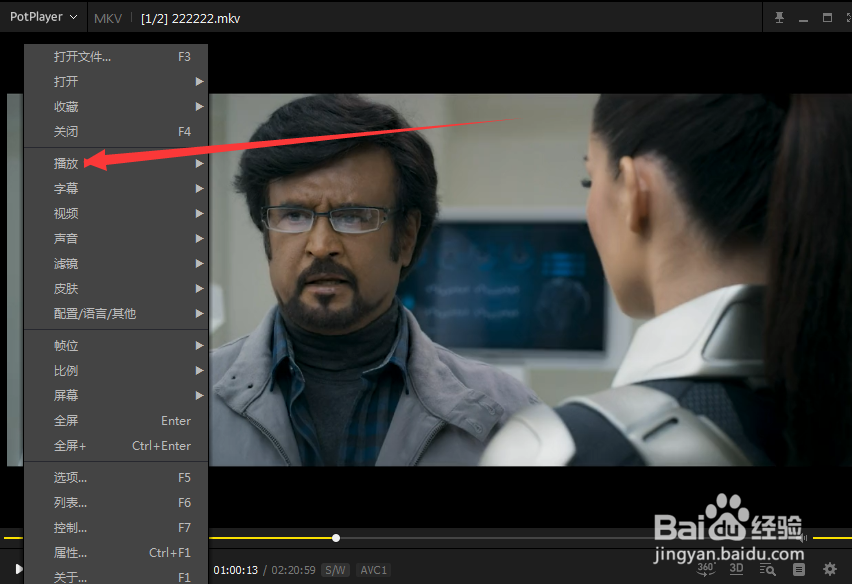This screenshot has width=852, height=584.
Task: Open 控制... control entry
Action: [x=116, y=528]
